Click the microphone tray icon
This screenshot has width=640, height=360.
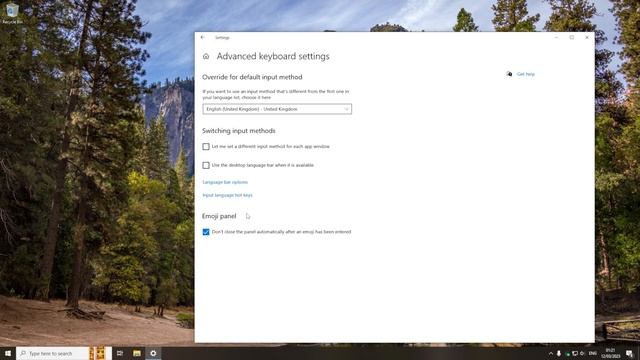pyautogui.click(x=559, y=353)
